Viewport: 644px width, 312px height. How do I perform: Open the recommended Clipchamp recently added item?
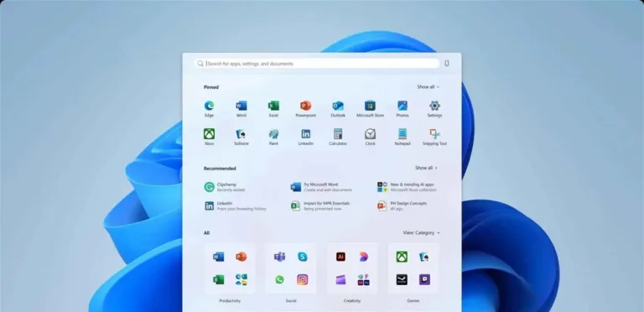pyautogui.click(x=226, y=187)
